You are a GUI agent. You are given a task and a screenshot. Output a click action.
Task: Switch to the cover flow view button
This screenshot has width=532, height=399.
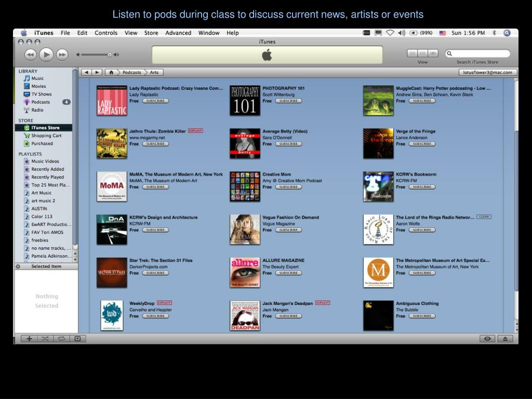coord(433,54)
